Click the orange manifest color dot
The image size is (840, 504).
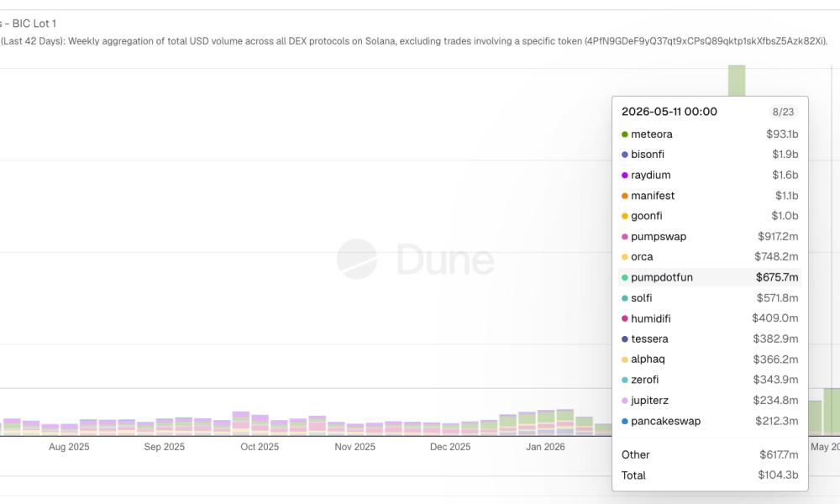625,196
